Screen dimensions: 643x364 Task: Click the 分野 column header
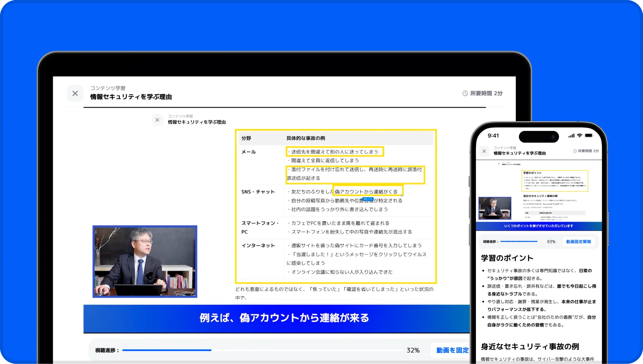tap(246, 138)
